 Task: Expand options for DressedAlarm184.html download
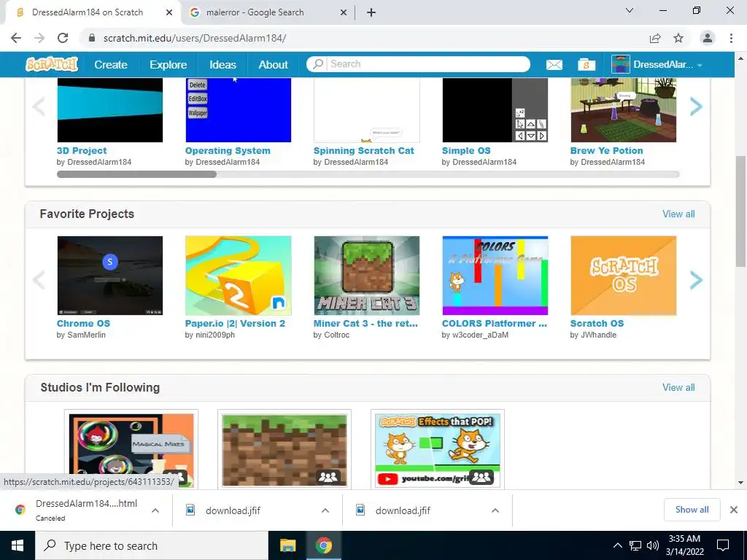155,510
